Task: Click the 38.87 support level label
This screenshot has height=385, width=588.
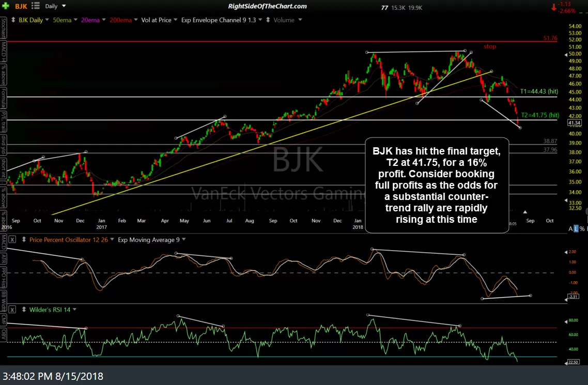Action: click(x=550, y=141)
